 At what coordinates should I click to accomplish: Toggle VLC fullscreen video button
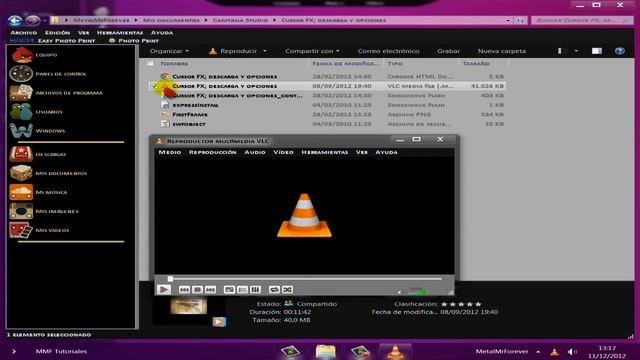(229, 289)
